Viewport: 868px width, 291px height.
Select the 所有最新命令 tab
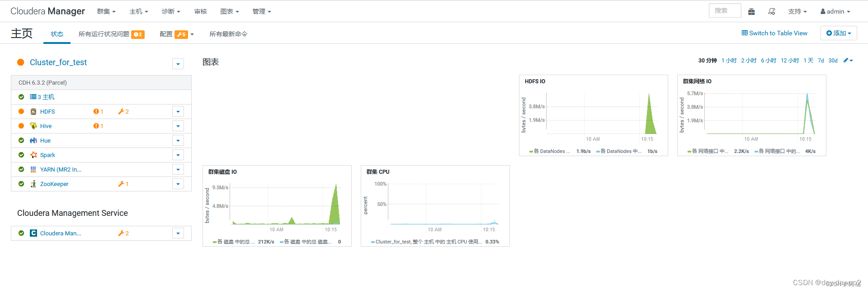coord(228,34)
